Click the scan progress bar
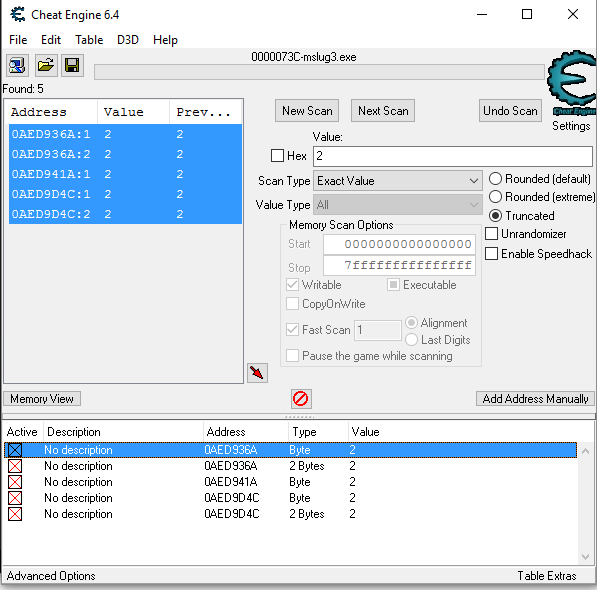 (x=319, y=72)
